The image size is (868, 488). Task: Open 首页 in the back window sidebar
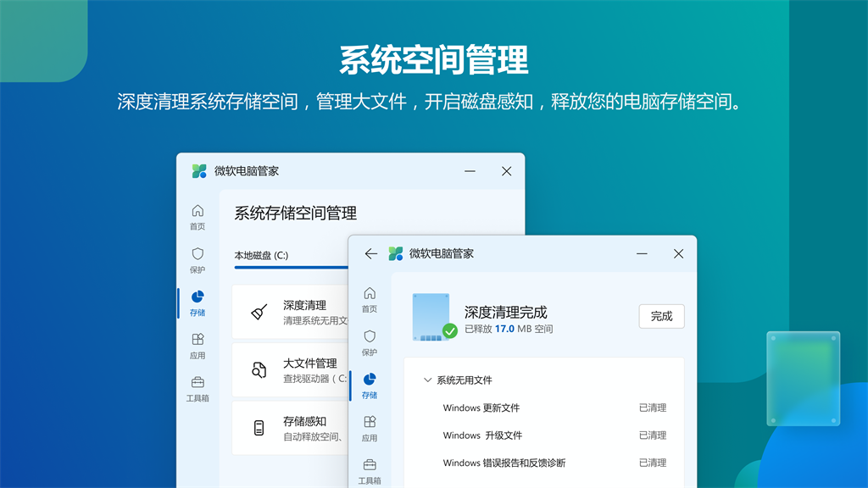click(198, 218)
